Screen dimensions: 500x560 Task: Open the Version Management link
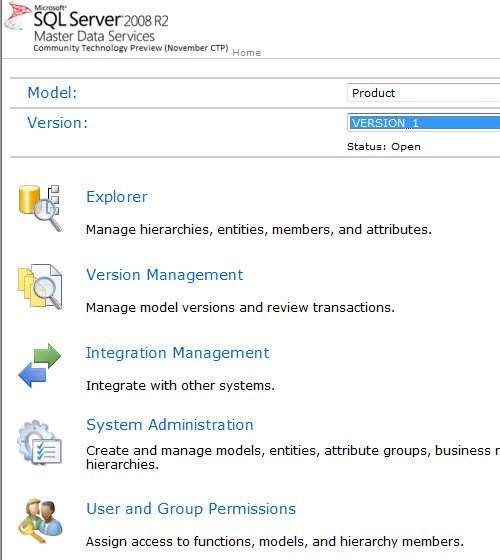pyautogui.click(x=165, y=275)
